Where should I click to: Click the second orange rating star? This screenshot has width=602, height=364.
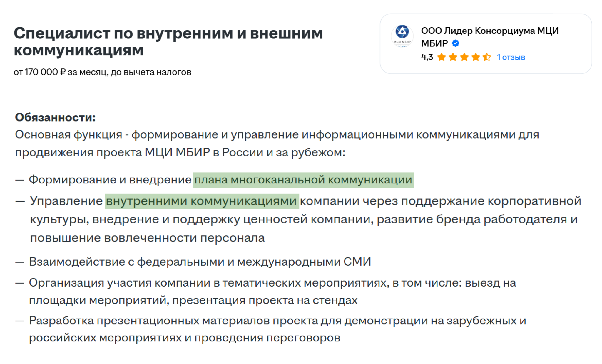(x=453, y=57)
